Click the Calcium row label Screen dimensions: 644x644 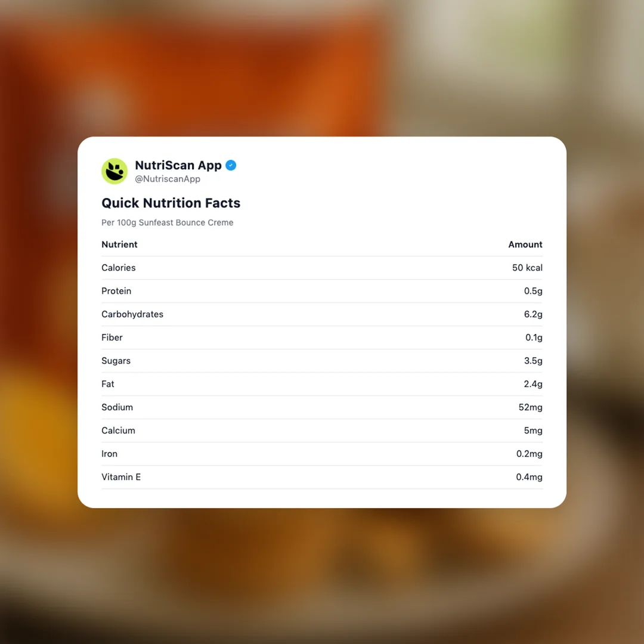[x=118, y=431]
